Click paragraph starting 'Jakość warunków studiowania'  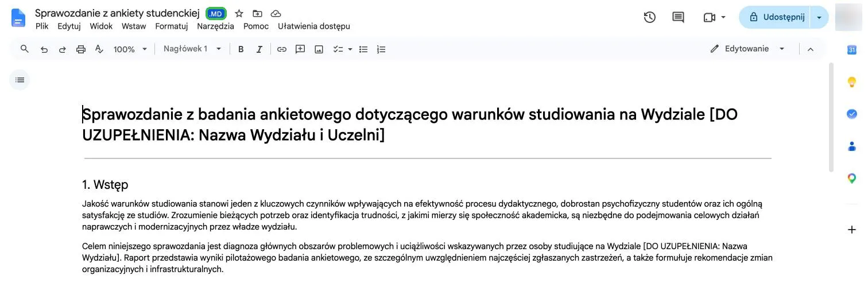pos(424,215)
